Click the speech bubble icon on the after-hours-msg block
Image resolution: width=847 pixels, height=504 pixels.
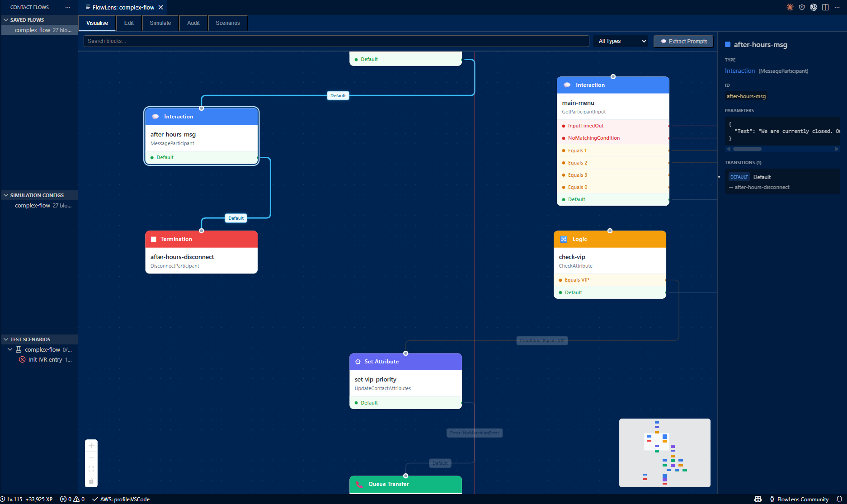click(155, 117)
